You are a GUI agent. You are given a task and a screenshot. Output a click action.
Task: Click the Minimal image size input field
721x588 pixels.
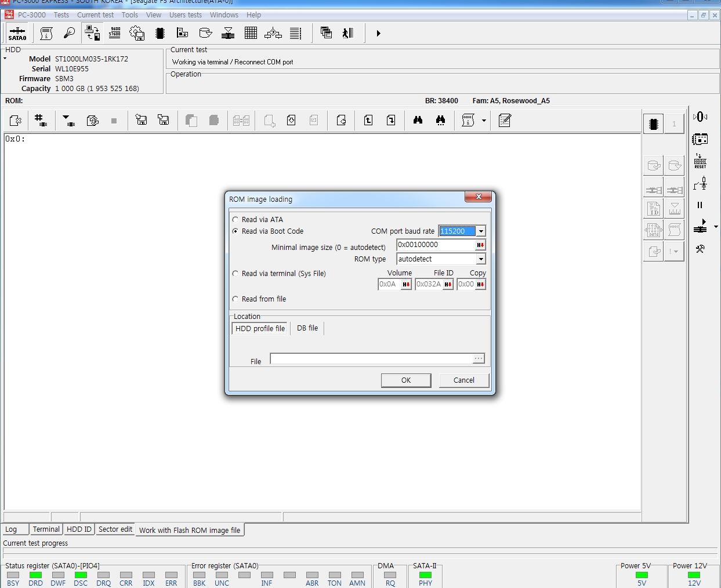point(436,245)
